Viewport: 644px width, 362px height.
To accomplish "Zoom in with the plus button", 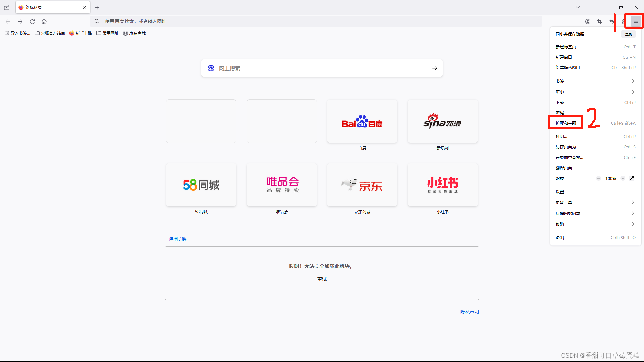I will coord(623,178).
